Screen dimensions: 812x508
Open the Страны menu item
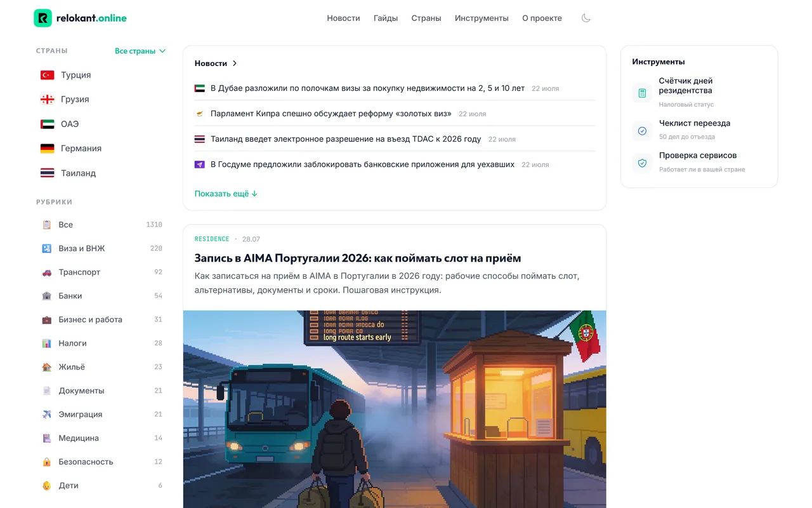[x=426, y=18]
